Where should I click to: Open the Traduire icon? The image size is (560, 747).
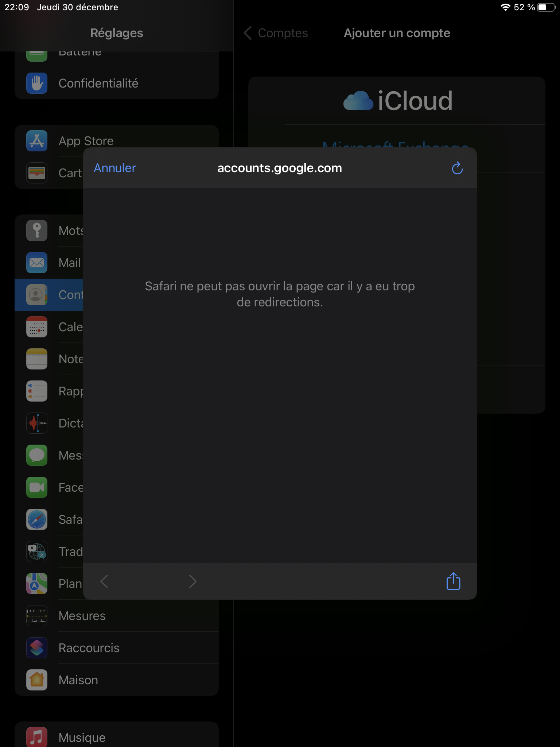37,551
